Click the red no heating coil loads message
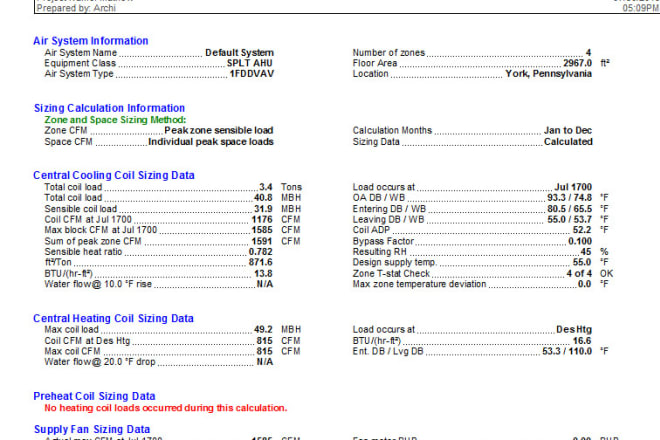Image resolution: width=660 pixels, height=440 pixels. coord(165,408)
